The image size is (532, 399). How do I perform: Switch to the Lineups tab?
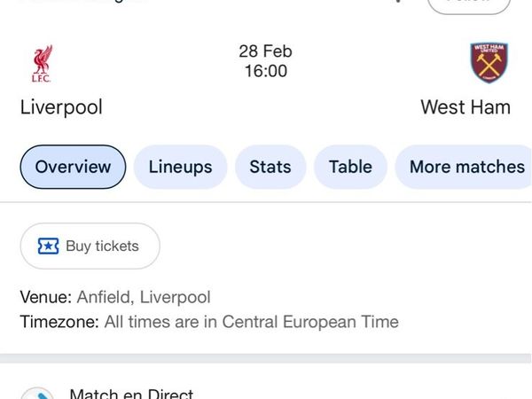180,167
